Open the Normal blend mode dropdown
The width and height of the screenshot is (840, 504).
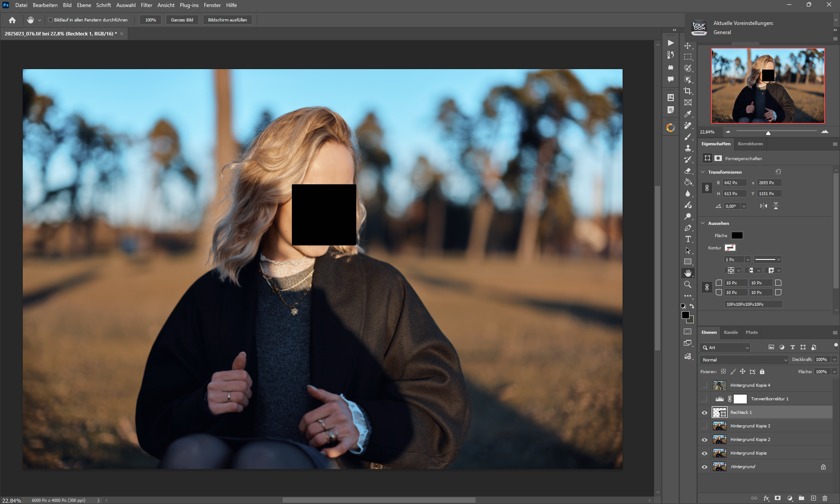coord(744,360)
